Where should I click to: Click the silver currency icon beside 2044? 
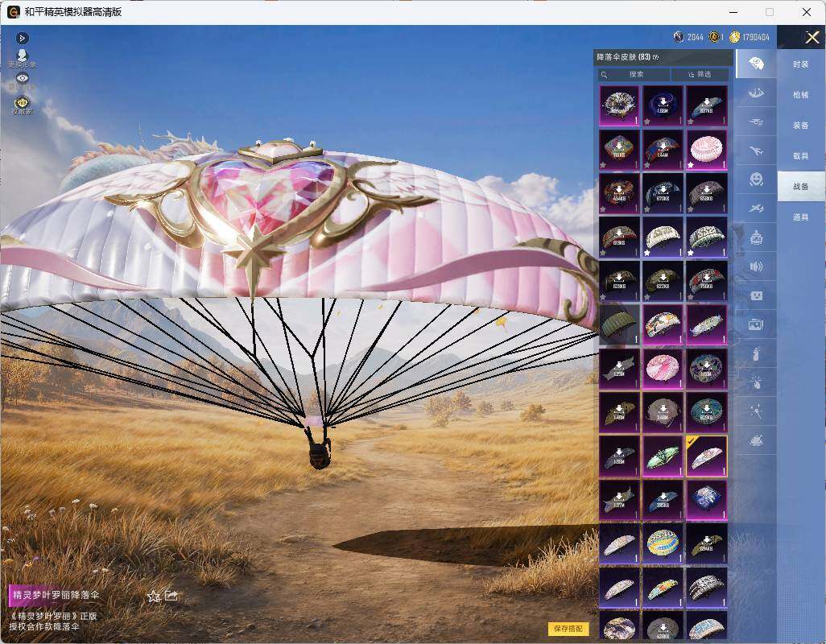click(x=679, y=37)
